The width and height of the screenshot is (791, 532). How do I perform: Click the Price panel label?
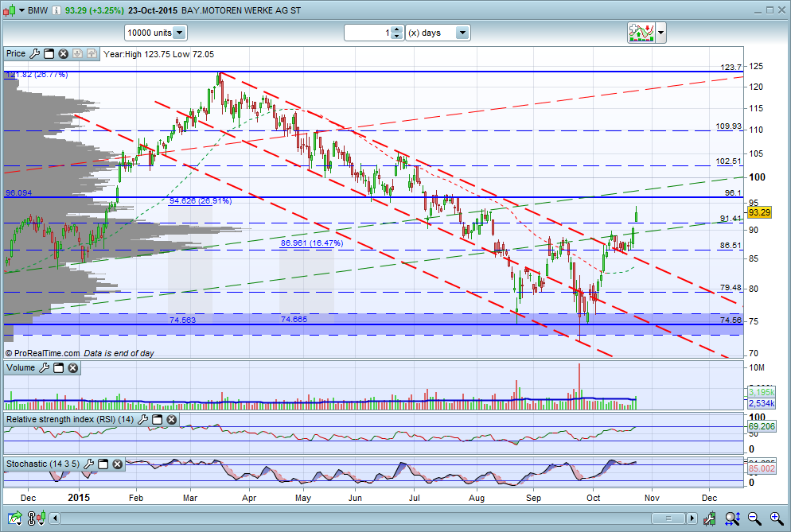click(16, 53)
